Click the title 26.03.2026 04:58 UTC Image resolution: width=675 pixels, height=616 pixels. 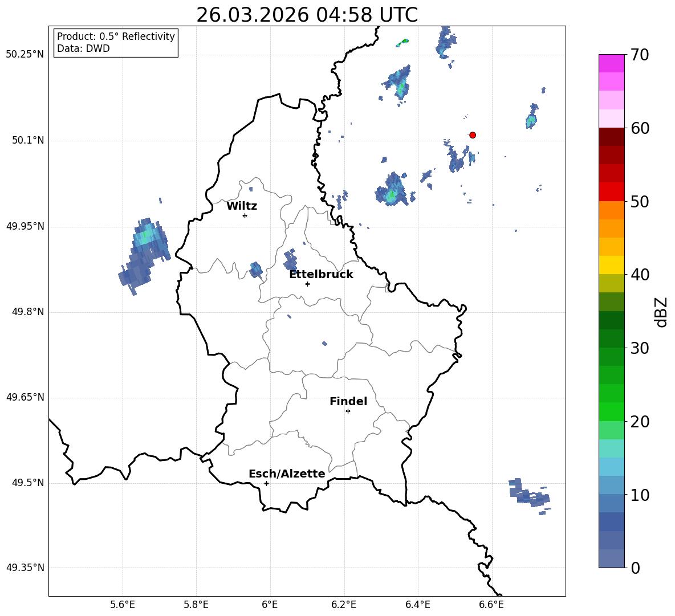[307, 15]
